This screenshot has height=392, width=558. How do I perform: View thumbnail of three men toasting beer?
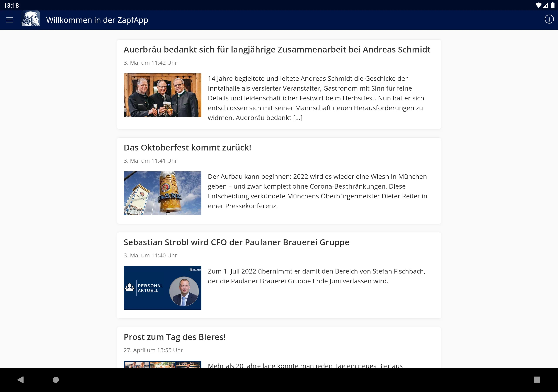(x=162, y=95)
